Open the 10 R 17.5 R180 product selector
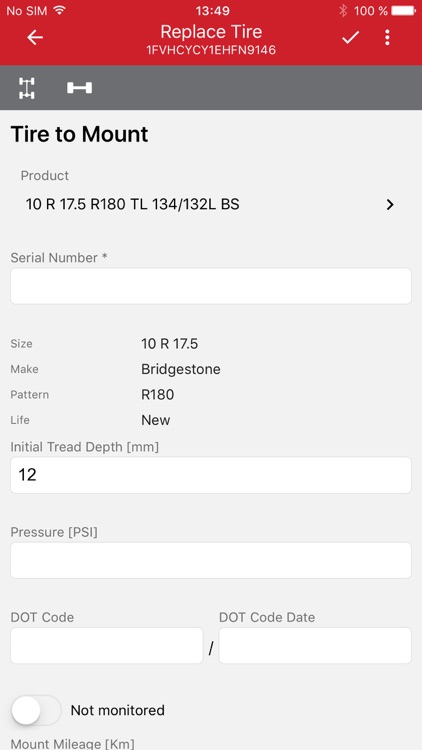The height and width of the screenshot is (750, 422). pyautogui.click(x=211, y=205)
